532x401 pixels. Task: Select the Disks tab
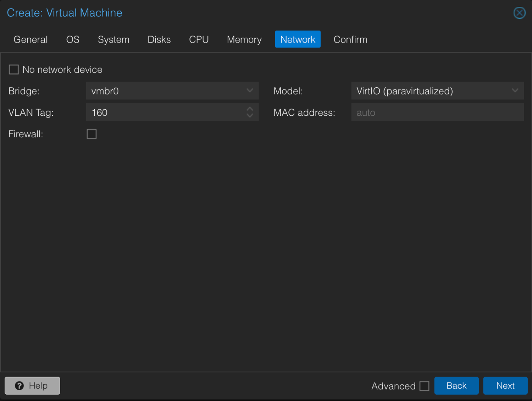[x=159, y=39]
